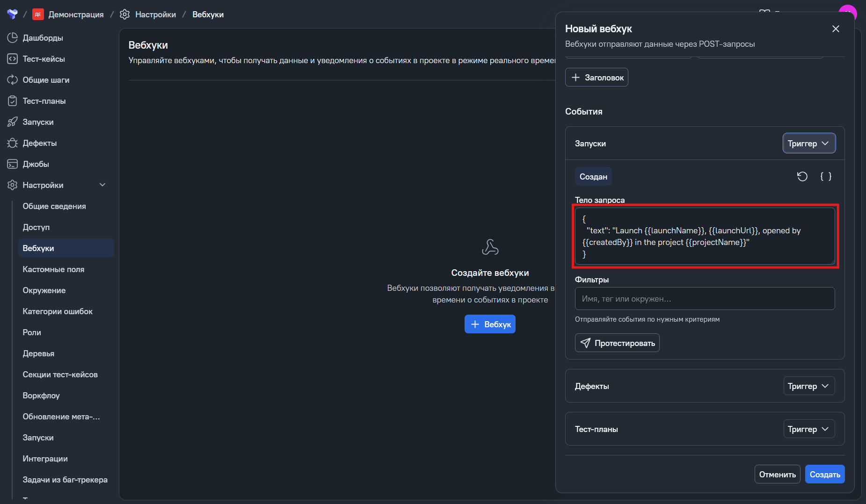This screenshot has height=504, width=866.
Task: Click the Test-cases code icon
Action: pyautogui.click(x=13, y=59)
